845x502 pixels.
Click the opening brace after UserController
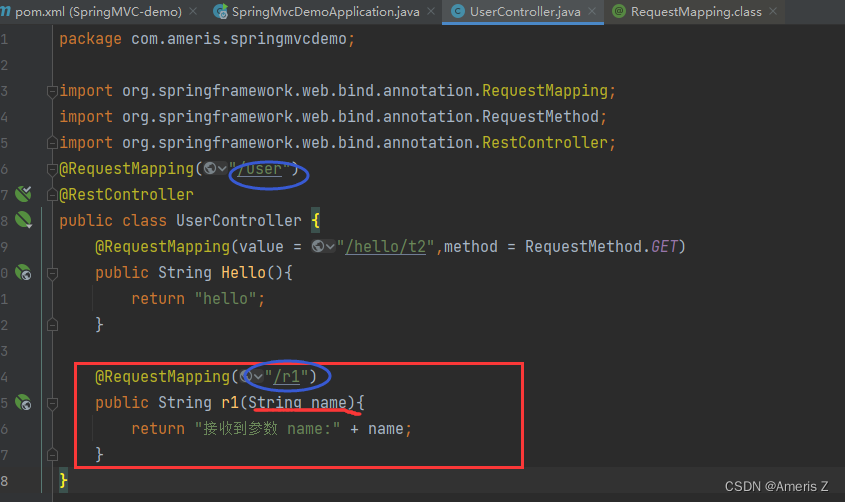316,220
